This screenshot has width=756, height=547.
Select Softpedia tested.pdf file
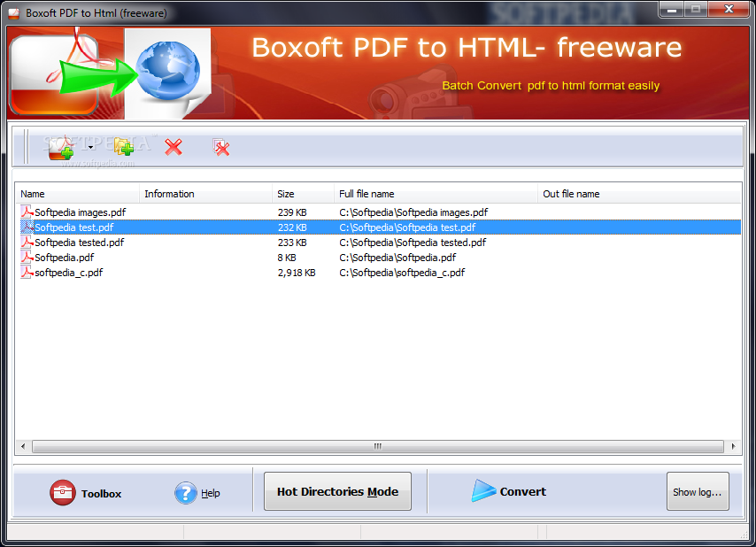(x=79, y=242)
